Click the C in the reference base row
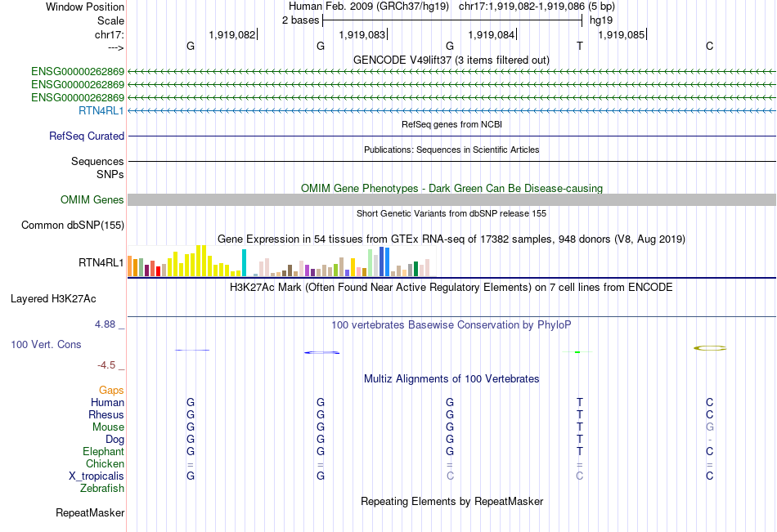The width and height of the screenshot is (777, 532). [710, 46]
